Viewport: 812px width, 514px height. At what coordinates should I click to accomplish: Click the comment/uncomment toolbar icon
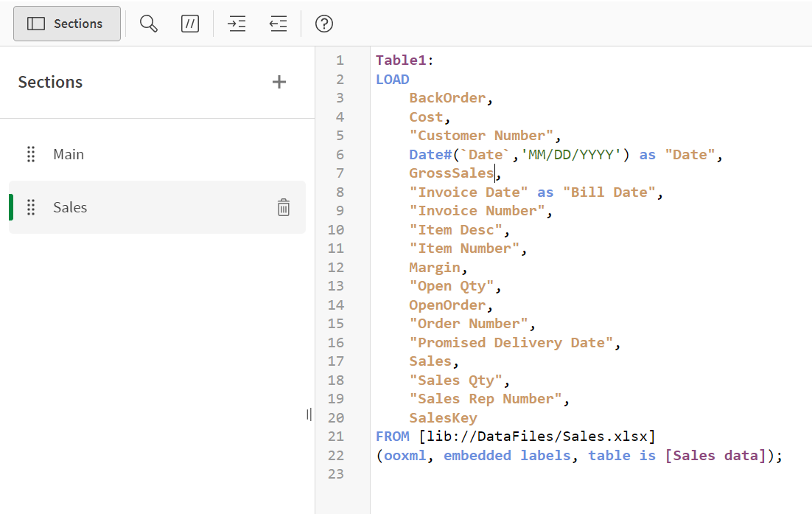pos(190,24)
